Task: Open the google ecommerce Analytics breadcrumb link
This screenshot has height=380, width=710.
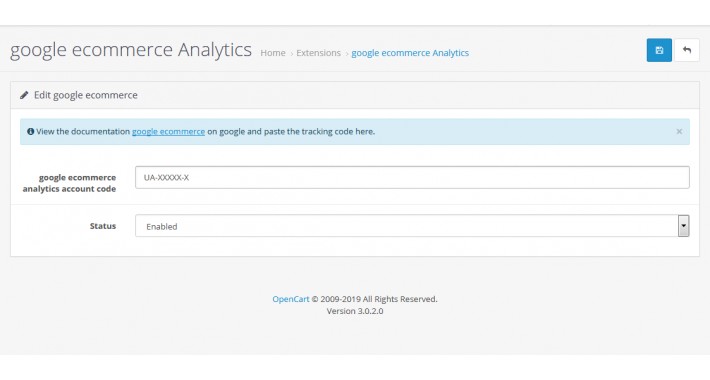Action: [x=410, y=53]
